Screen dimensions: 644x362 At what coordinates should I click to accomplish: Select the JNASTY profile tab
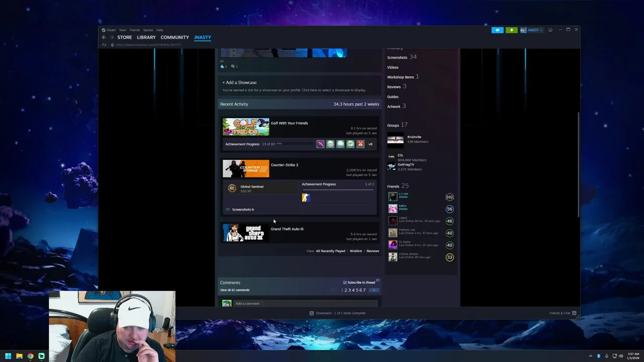pos(202,37)
